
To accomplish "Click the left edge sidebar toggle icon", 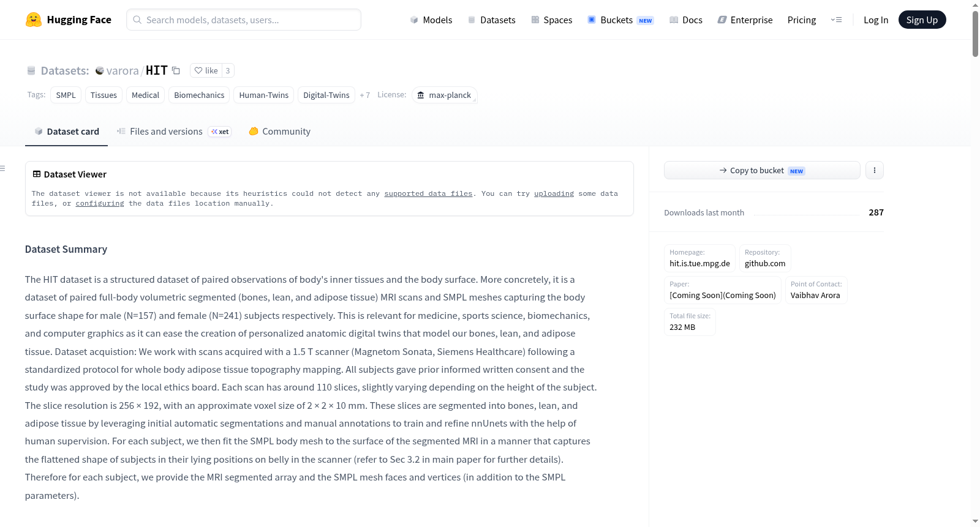I will click(2, 168).
